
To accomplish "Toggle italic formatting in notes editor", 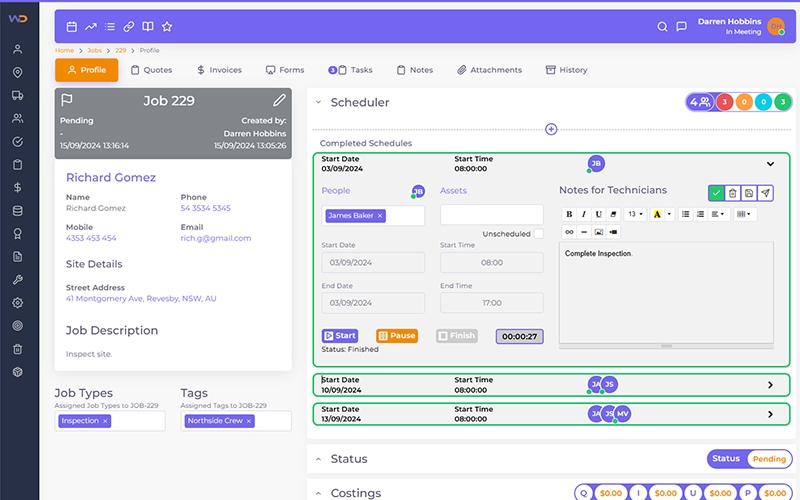I will (x=584, y=214).
